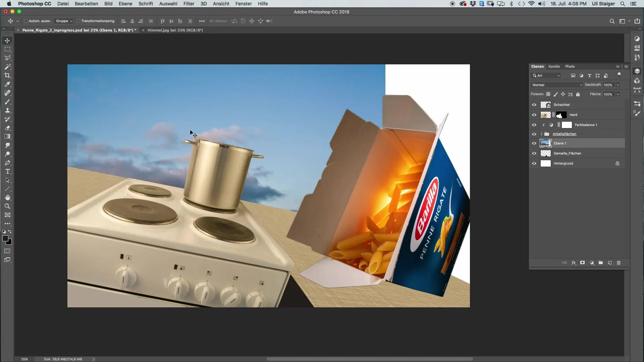Select the Healing Brush tool
The height and width of the screenshot is (362, 644).
[7, 93]
